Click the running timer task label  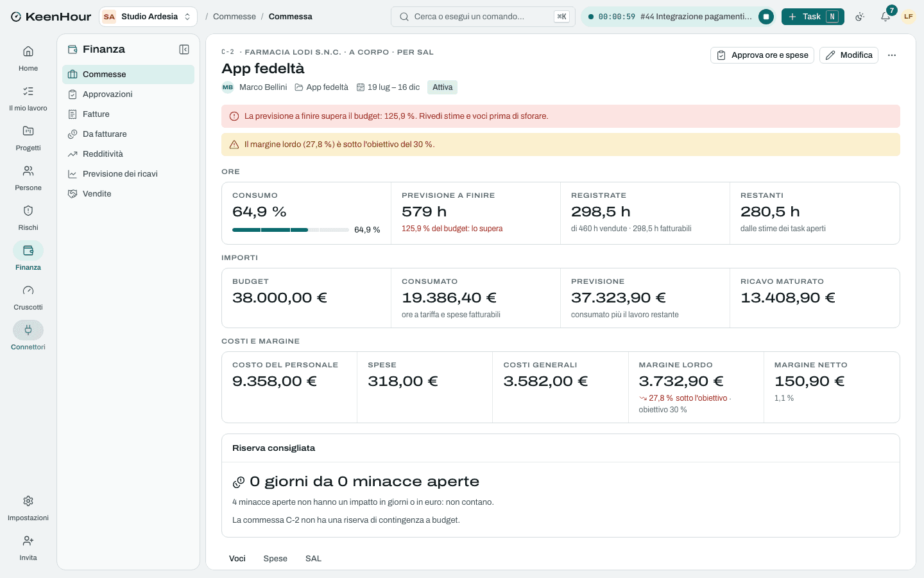coord(696,17)
